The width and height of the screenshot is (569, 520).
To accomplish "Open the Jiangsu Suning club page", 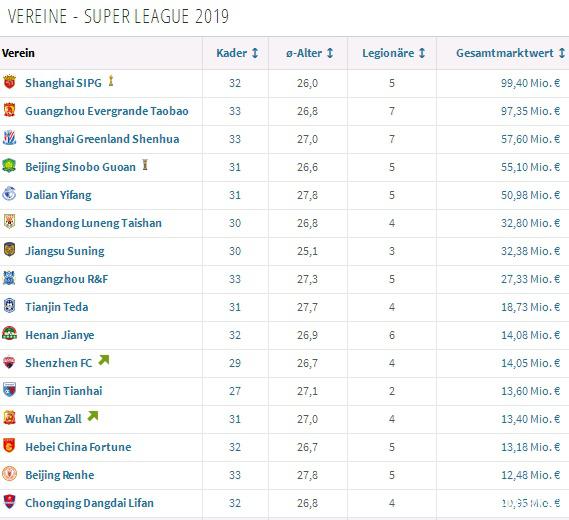I will tap(65, 251).
